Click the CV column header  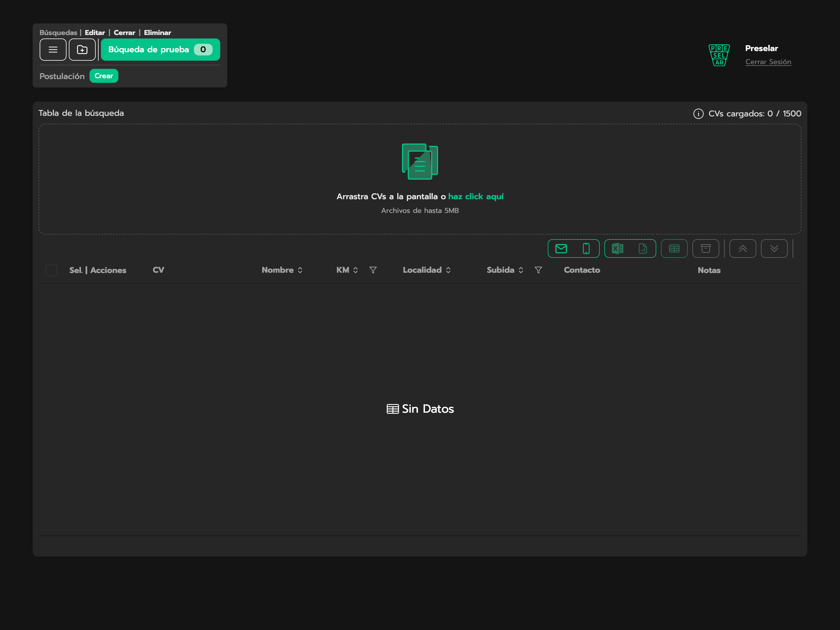[x=158, y=270]
